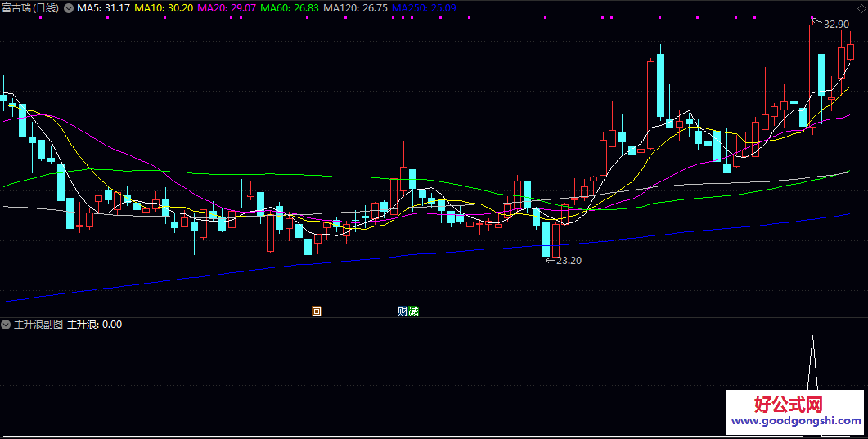Click the 好公式网 watermark logo
The height and width of the screenshot is (439, 868).
pyautogui.click(x=788, y=404)
